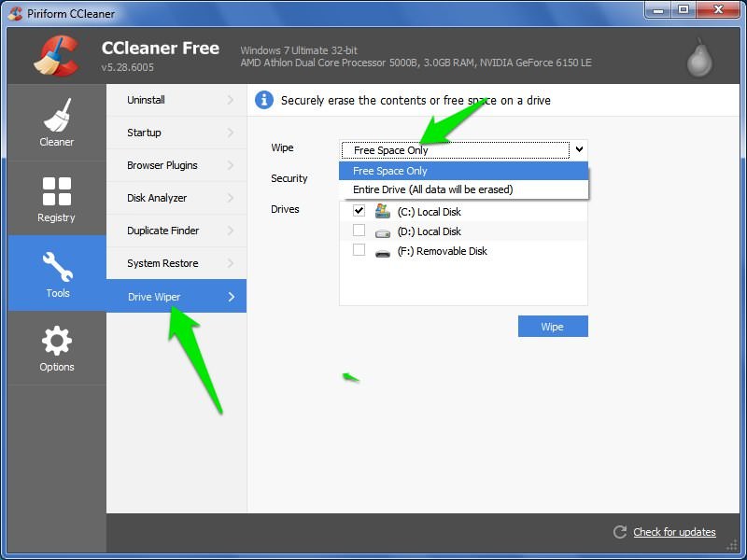
Task: Click the CCleaner title bar app icon
Action: (15, 13)
